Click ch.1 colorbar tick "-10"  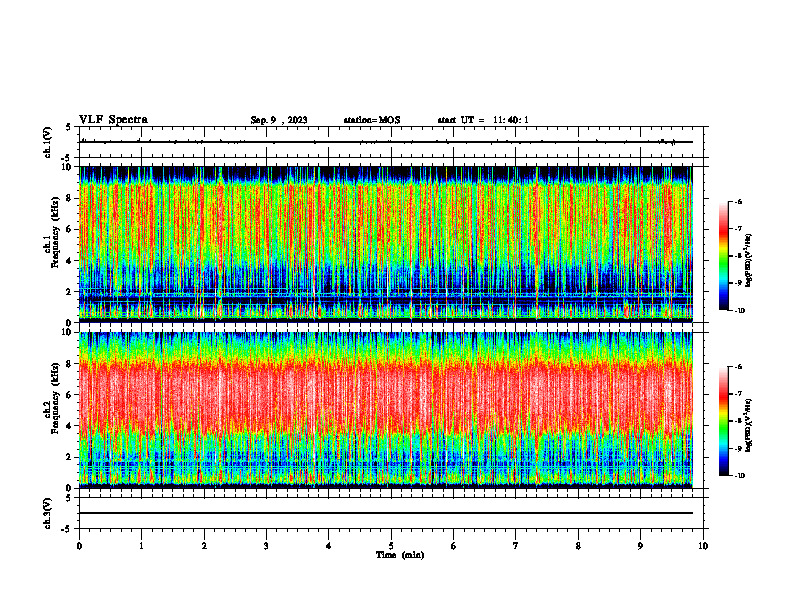740,311
